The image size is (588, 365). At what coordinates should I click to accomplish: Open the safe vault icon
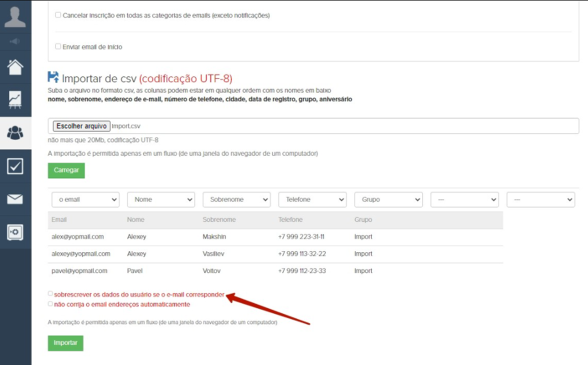(15, 232)
